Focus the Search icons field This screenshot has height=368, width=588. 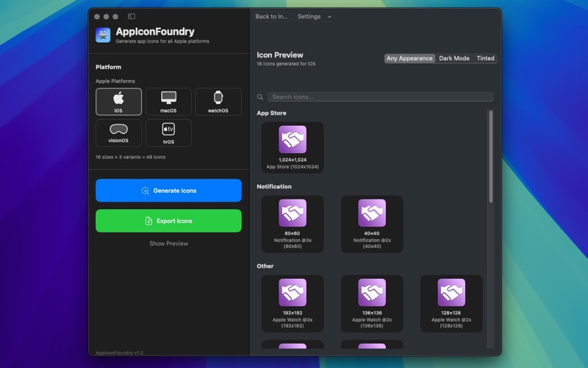381,97
